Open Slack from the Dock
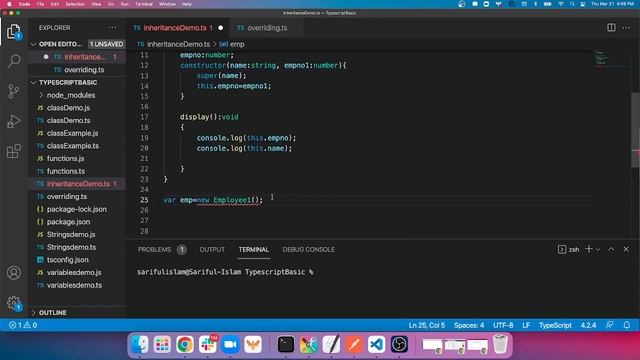640x360 pixels. point(207,344)
